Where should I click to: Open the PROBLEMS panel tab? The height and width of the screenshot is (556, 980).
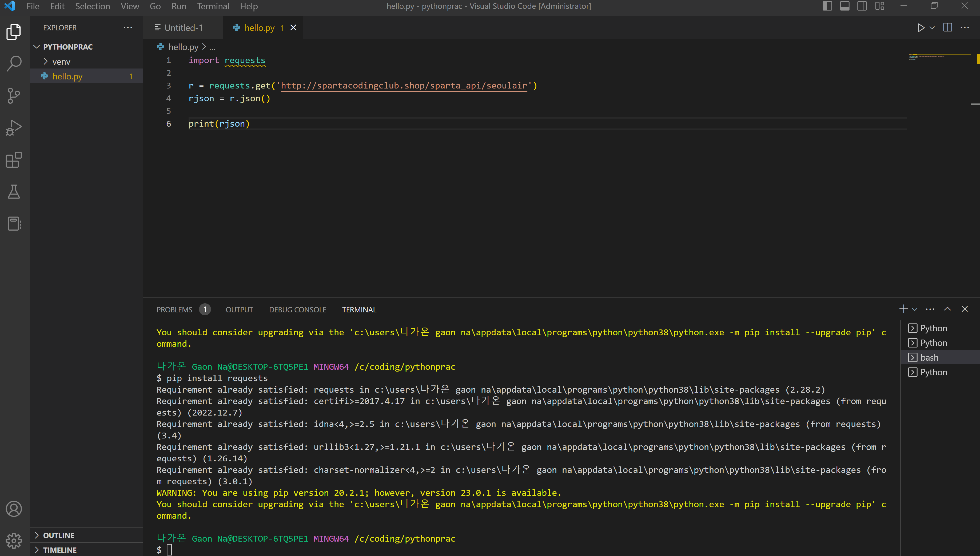174,310
